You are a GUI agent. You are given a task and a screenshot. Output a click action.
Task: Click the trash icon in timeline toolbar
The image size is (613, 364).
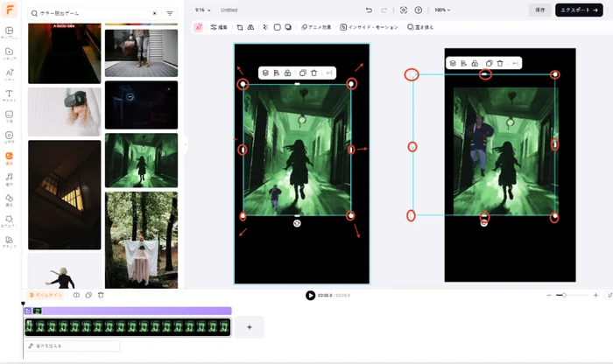pyautogui.click(x=101, y=295)
